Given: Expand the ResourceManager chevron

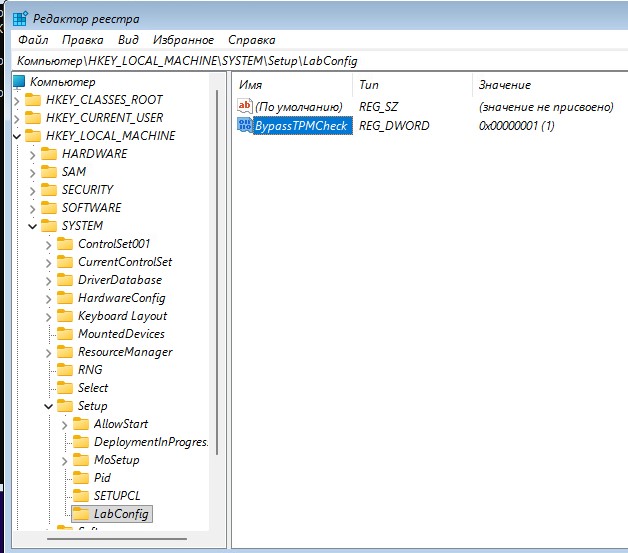Looking at the screenshot, I should point(48,352).
